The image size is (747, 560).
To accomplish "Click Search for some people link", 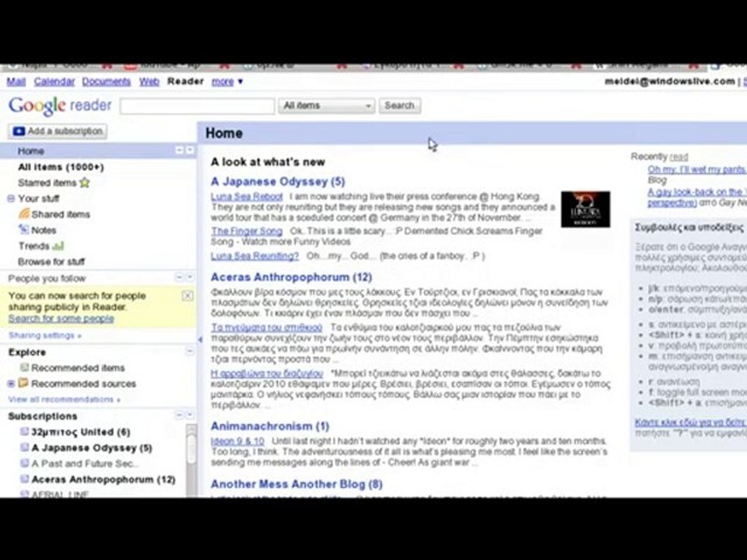I will click(x=61, y=319).
